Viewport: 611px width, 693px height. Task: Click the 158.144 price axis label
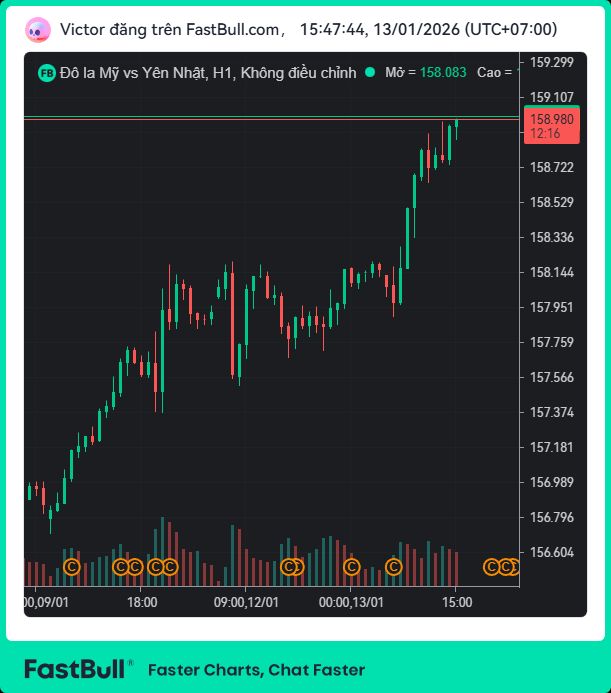point(551,272)
